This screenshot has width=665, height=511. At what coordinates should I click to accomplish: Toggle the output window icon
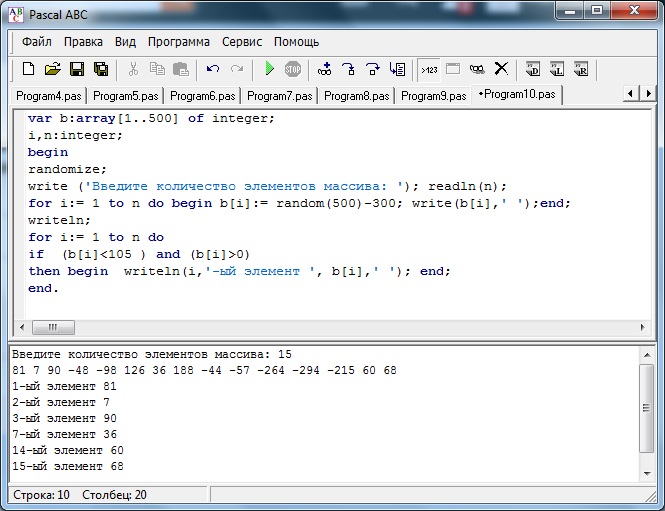pyautogui.click(x=453, y=69)
